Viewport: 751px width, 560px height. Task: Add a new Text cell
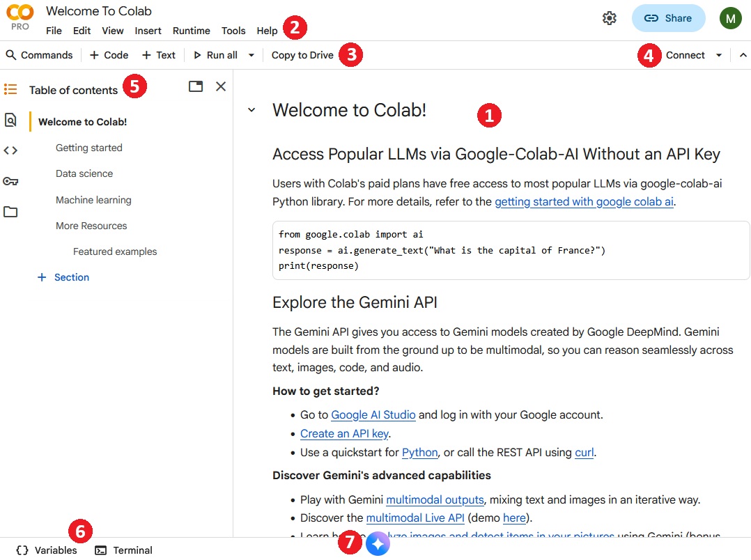pyautogui.click(x=159, y=55)
